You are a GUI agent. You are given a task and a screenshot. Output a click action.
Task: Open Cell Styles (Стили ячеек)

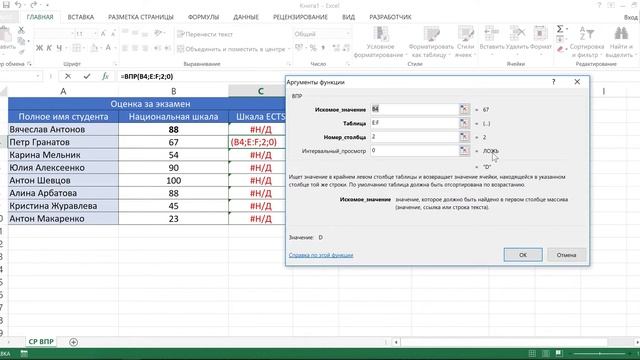465,42
